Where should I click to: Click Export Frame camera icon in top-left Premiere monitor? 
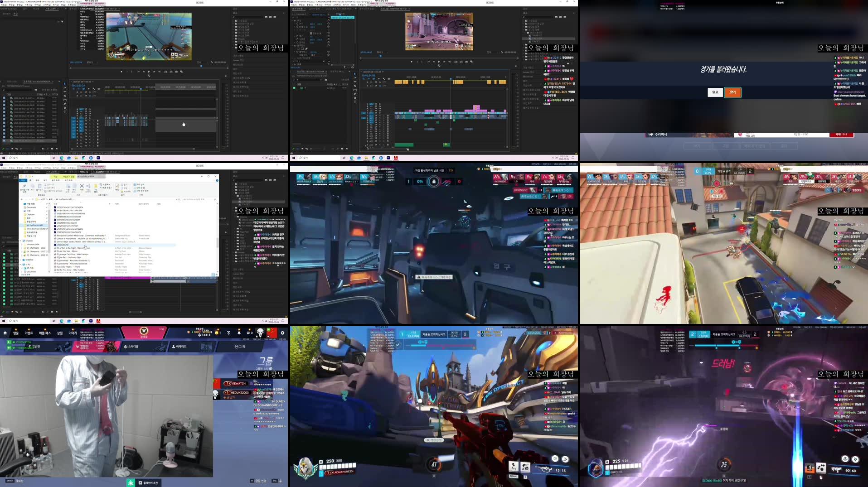point(176,72)
